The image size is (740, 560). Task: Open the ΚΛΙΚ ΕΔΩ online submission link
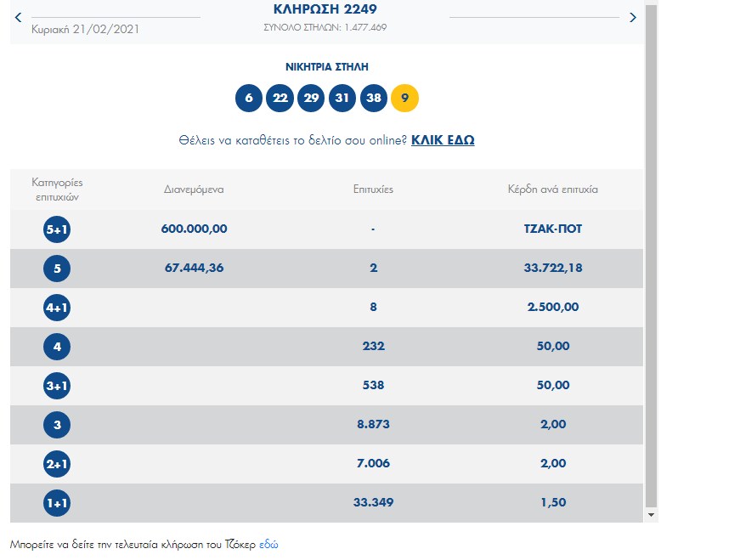(443, 140)
